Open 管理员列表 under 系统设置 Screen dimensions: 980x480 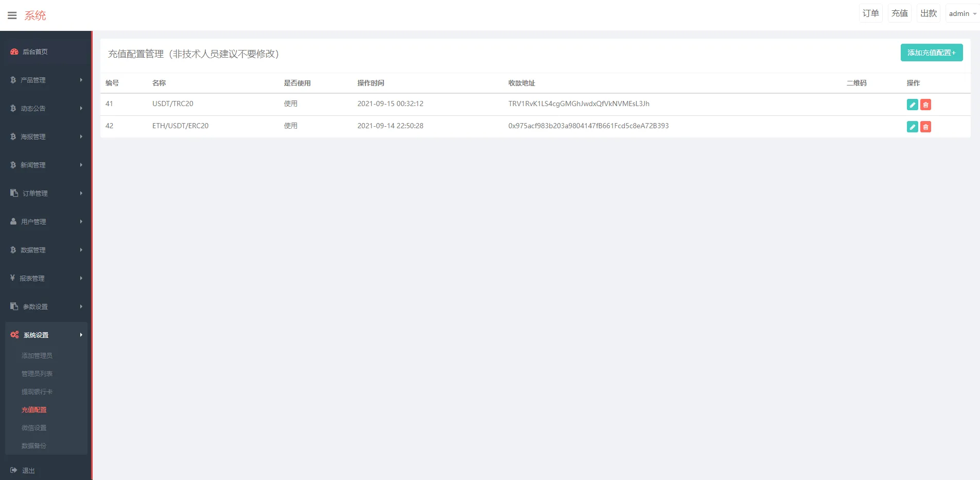point(37,373)
